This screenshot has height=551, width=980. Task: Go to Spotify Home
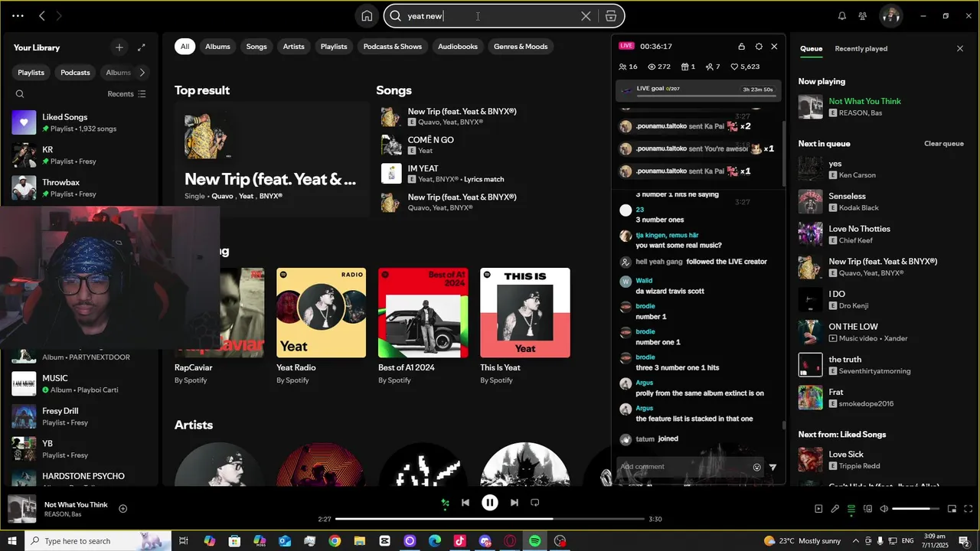point(367,16)
